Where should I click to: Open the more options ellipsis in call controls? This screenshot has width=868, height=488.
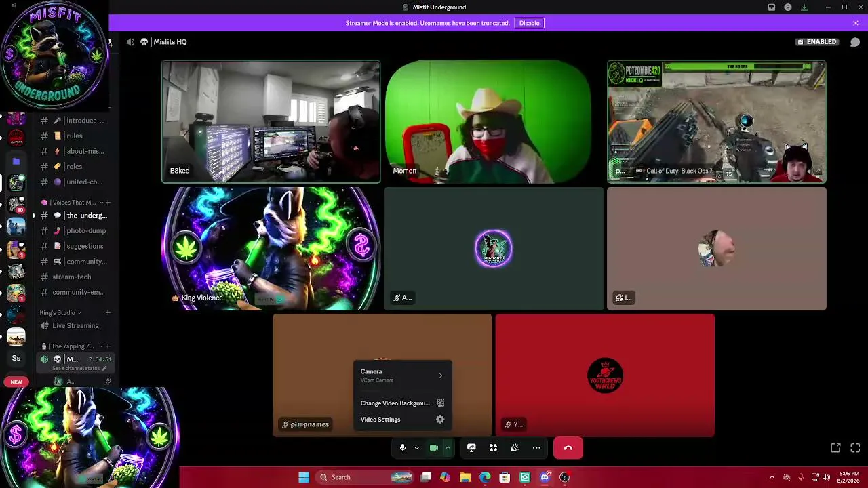(x=536, y=448)
